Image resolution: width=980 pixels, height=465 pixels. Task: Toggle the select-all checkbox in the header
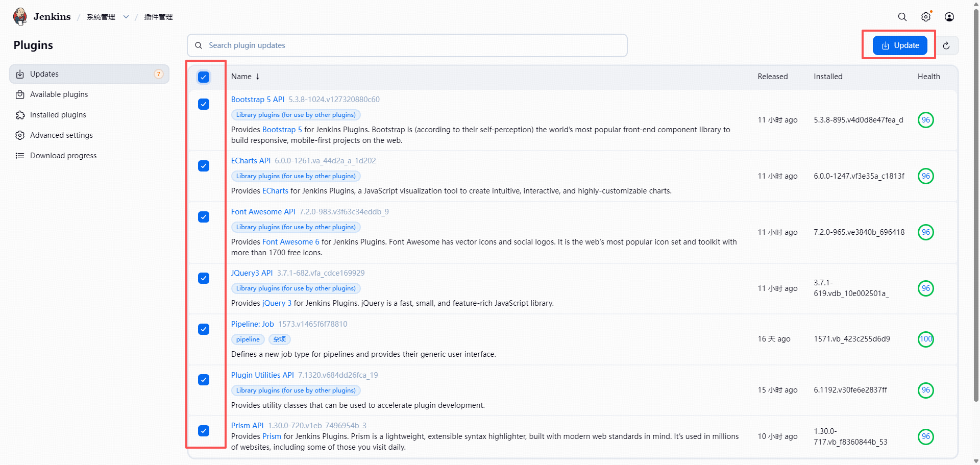tap(204, 77)
